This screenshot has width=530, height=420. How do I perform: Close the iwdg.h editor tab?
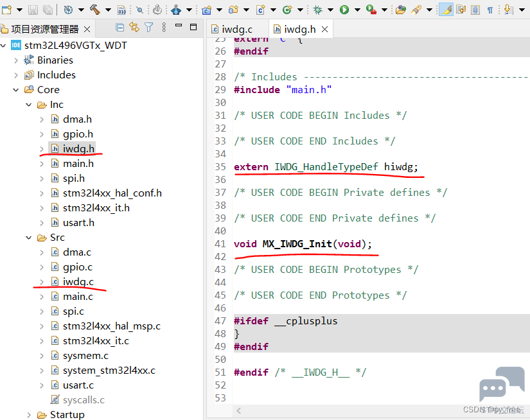[x=325, y=30]
